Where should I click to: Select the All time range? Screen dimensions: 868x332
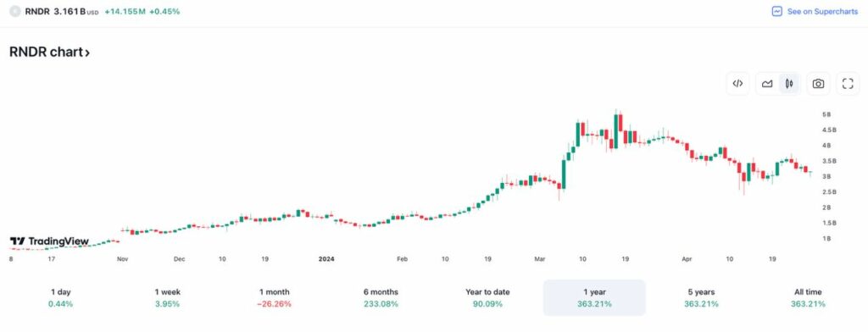click(808, 297)
